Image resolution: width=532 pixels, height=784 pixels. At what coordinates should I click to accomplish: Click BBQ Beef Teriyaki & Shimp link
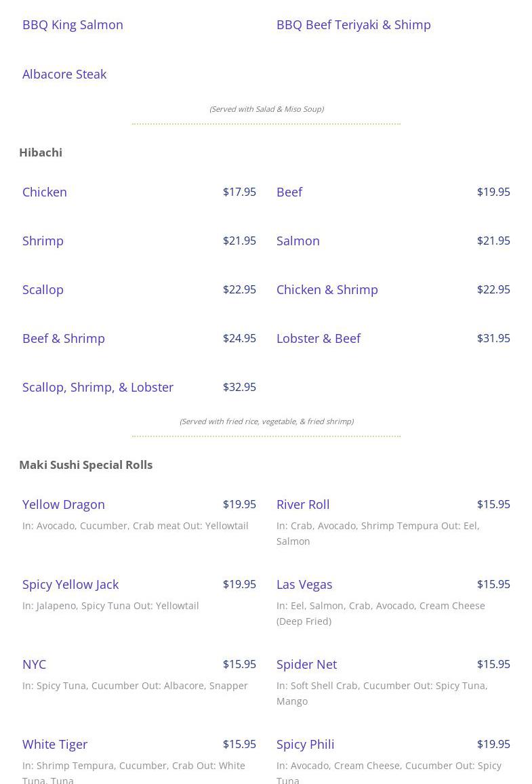(x=353, y=24)
